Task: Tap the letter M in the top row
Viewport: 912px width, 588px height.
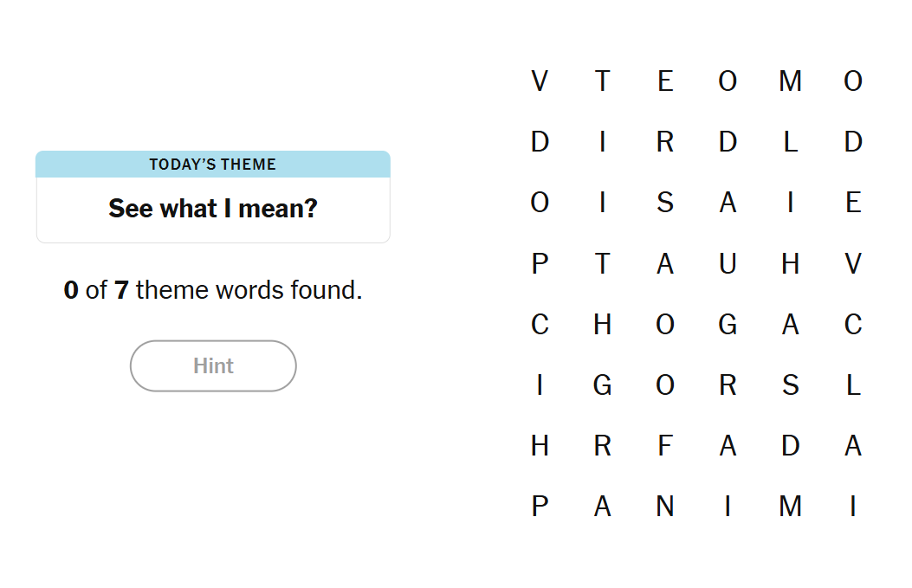Action: pyautogui.click(x=790, y=81)
